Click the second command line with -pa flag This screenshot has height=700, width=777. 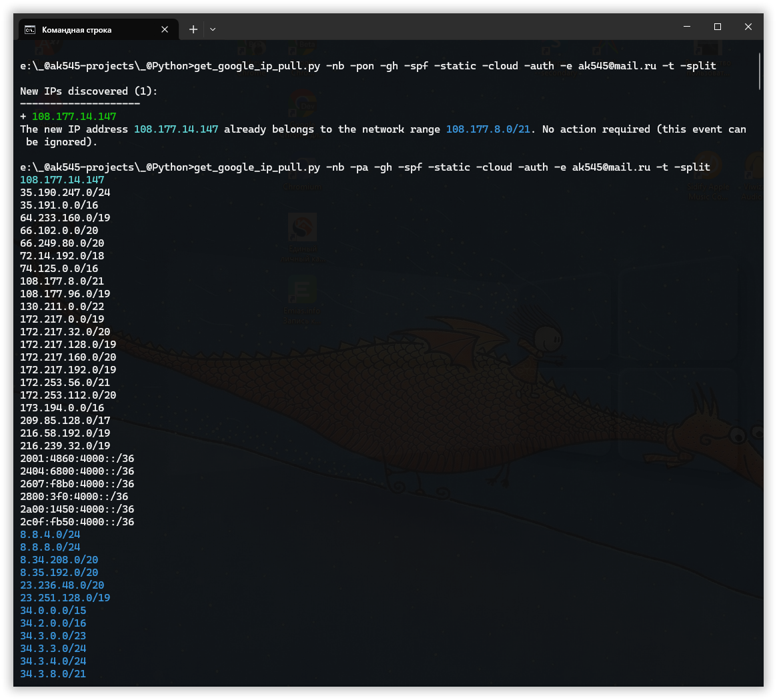click(365, 167)
